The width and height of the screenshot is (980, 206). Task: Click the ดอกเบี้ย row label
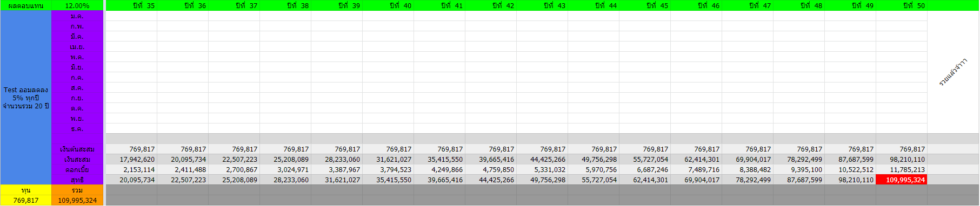[x=77, y=169]
